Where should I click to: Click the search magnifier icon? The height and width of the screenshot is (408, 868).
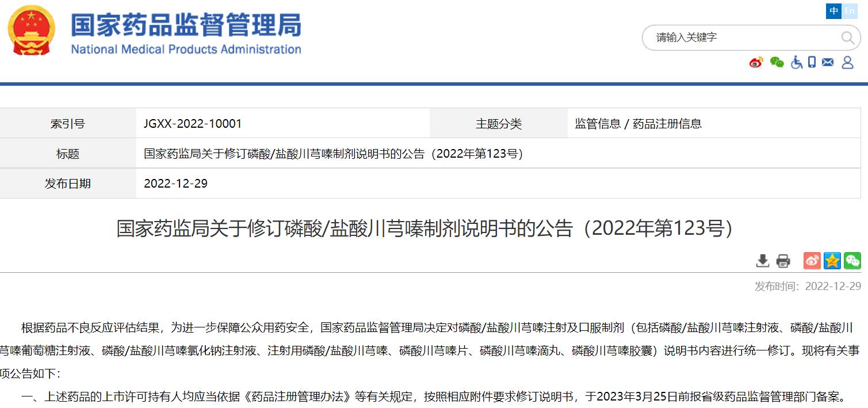coord(847,38)
